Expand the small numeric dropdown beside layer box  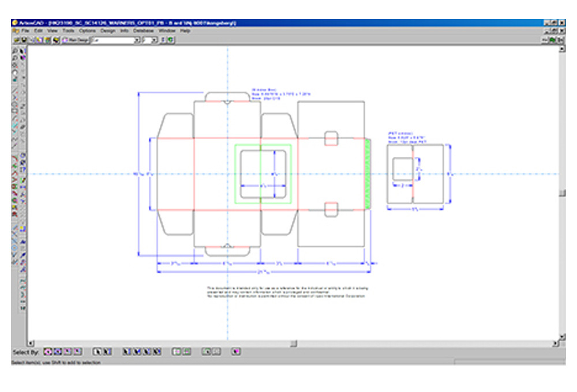point(155,40)
